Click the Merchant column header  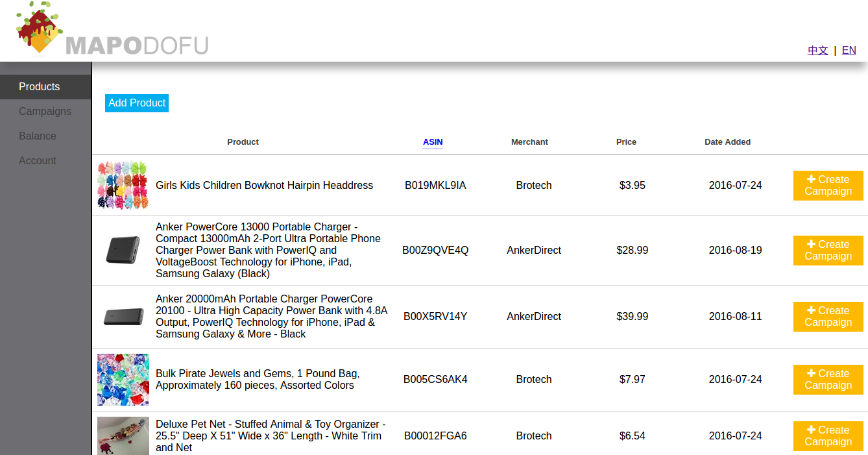coord(529,142)
